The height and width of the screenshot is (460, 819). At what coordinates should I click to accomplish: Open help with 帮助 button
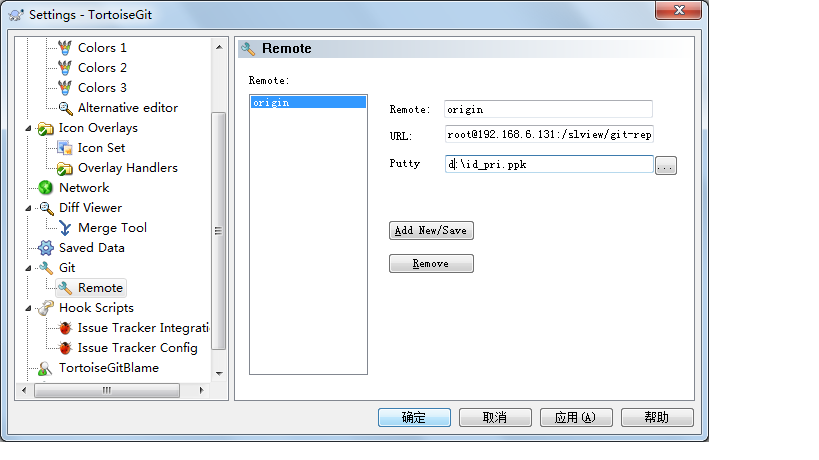(657, 418)
